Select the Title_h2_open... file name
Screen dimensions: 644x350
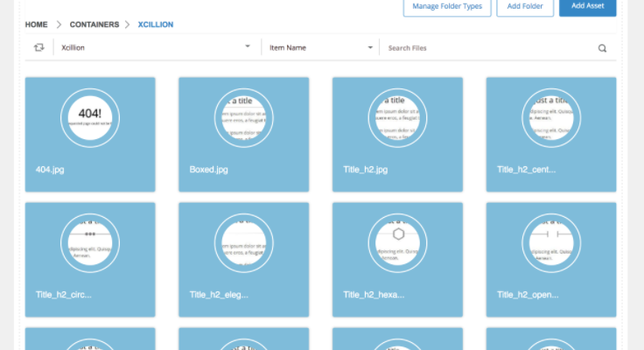point(528,295)
